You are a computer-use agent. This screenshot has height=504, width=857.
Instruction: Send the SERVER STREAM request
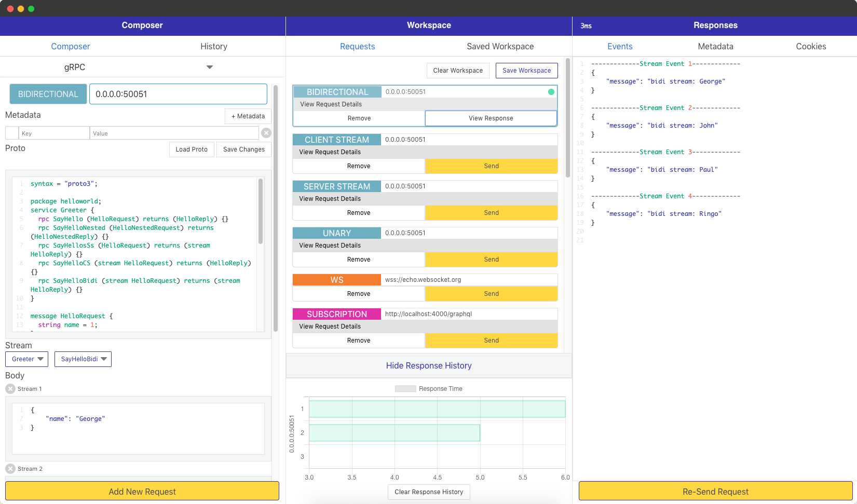[x=491, y=213]
